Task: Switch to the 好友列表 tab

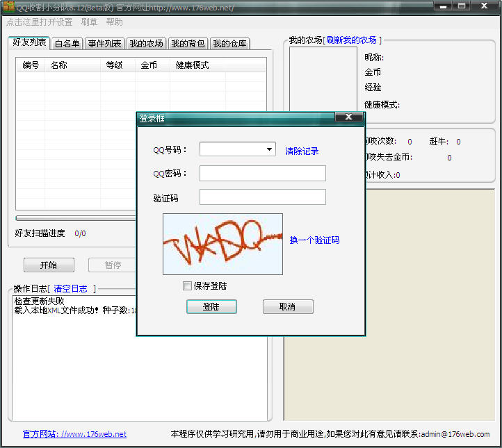Action: [29, 42]
